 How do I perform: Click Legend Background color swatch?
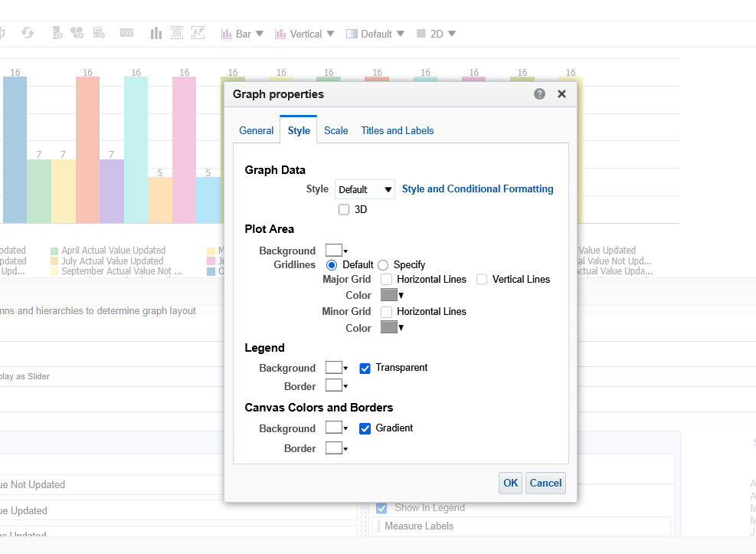pyautogui.click(x=334, y=368)
